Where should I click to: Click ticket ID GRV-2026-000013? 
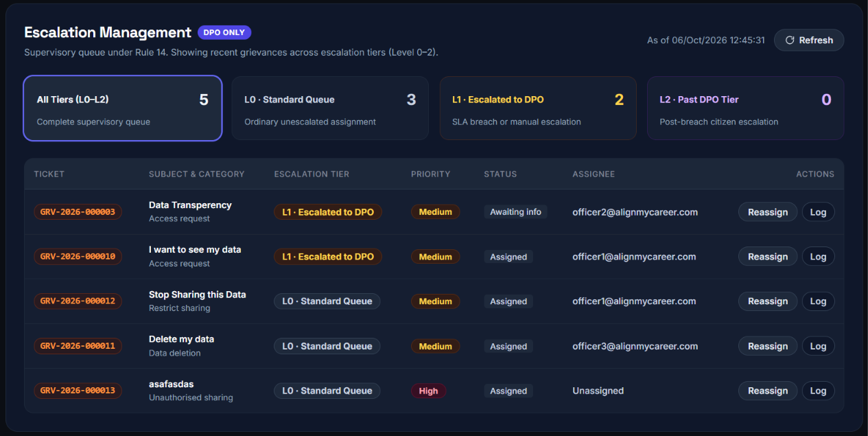(x=78, y=391)
